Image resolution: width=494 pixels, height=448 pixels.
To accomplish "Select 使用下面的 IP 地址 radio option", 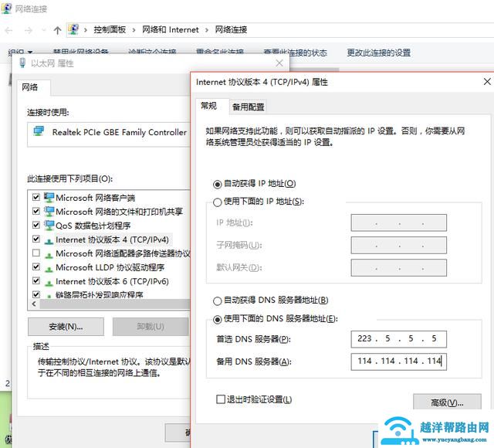I will tap(217, 202).
